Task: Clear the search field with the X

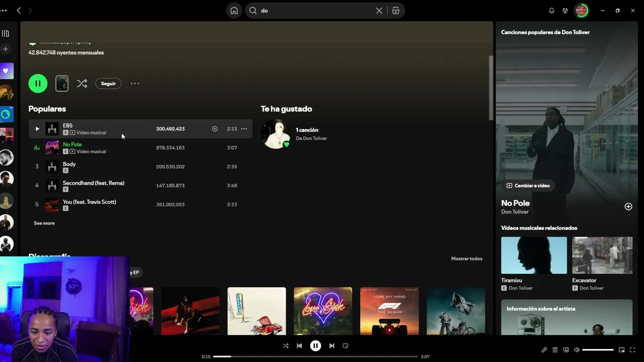Action: [379, 11]
